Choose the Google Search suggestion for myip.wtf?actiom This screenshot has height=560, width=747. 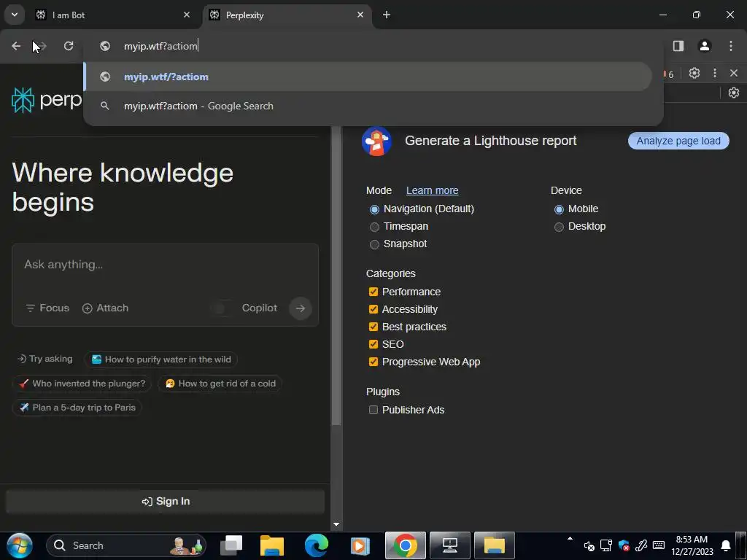(368, 106)
